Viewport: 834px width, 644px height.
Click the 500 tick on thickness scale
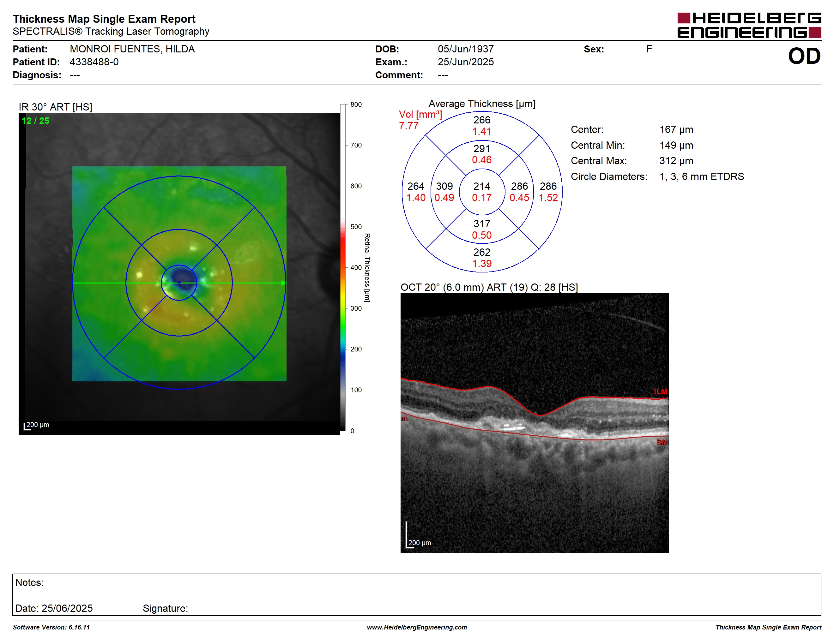[x=356, y=227]
